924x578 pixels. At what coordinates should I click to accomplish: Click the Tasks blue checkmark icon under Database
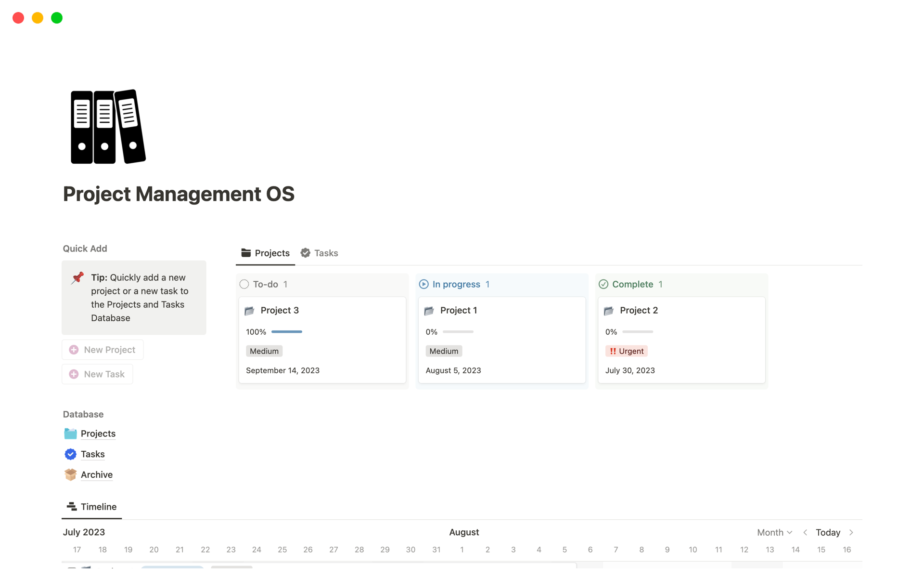click(x=70, y=454)
